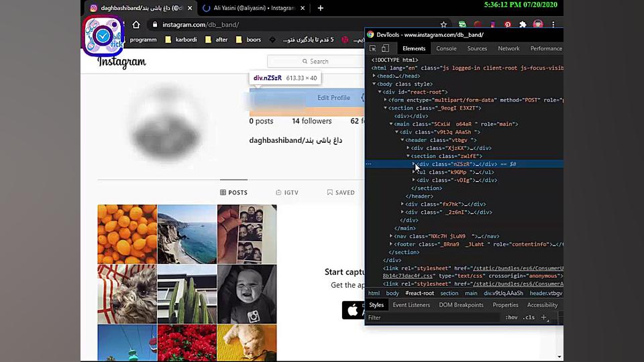This screenshot has width=644, height=362.
Task: Add a new style rule with plus
Action: click(543, 317)
